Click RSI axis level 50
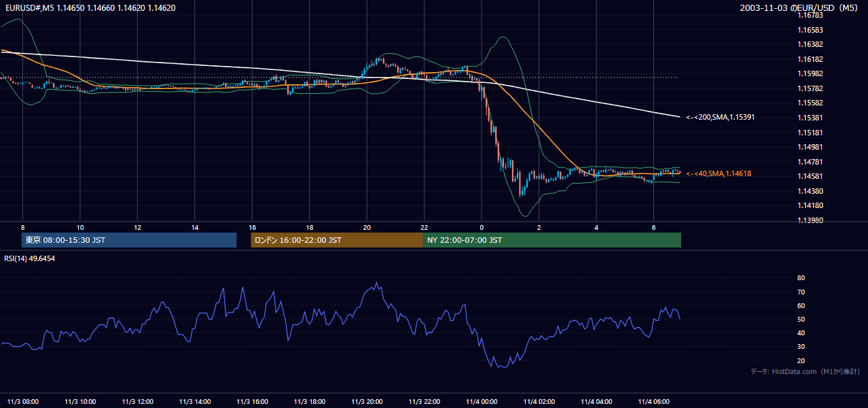 tap(801, 319)
